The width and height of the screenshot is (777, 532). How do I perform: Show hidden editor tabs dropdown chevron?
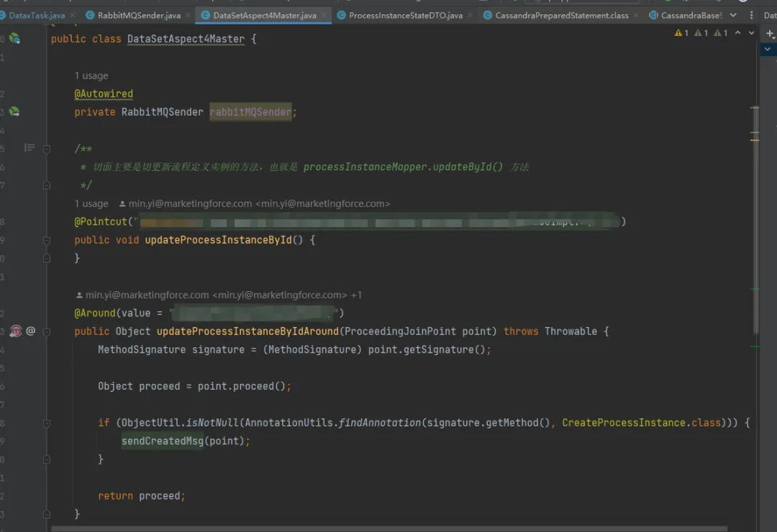pyautogui.click(x=733, y=15)
